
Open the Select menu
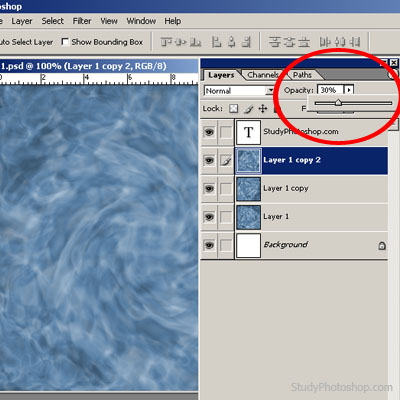[52, 21]
